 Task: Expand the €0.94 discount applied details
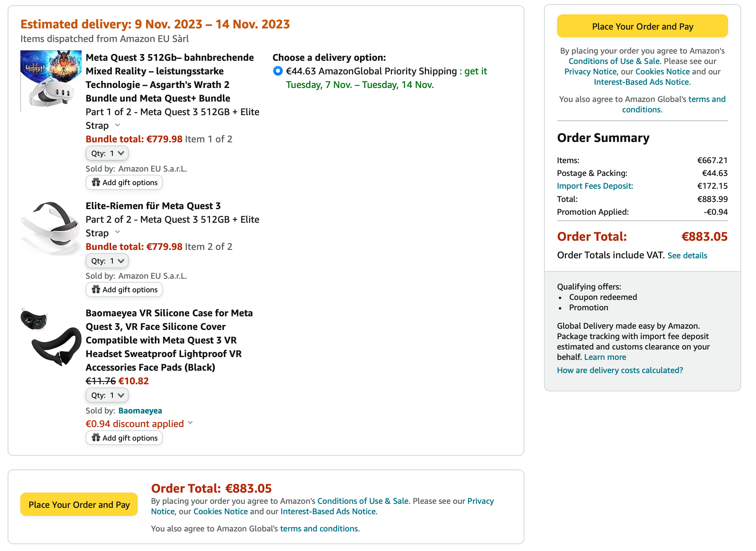click(190, 423)
